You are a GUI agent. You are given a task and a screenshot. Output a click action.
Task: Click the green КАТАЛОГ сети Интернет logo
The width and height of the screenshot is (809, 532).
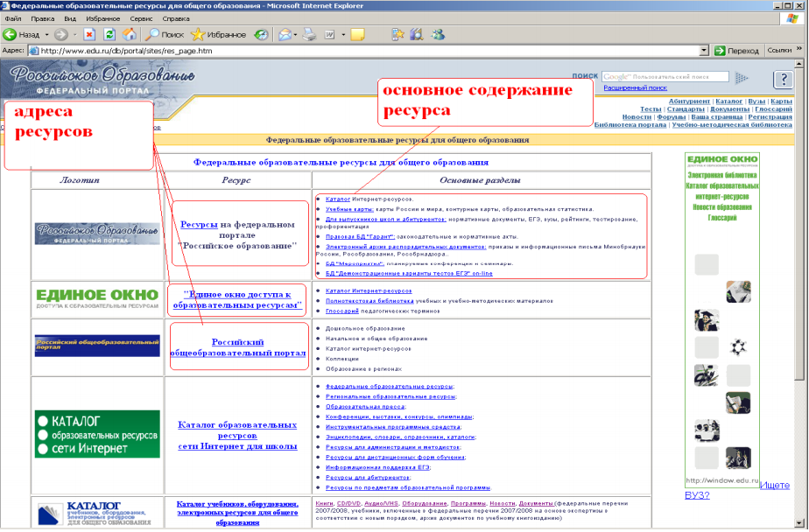click(x=97, y=434)
